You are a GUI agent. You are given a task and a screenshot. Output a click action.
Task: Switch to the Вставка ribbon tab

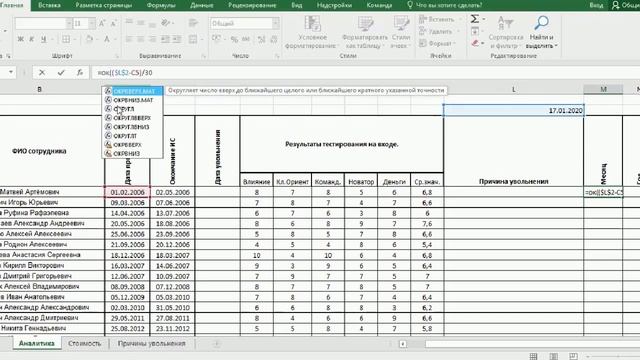(x=49, y=5)
